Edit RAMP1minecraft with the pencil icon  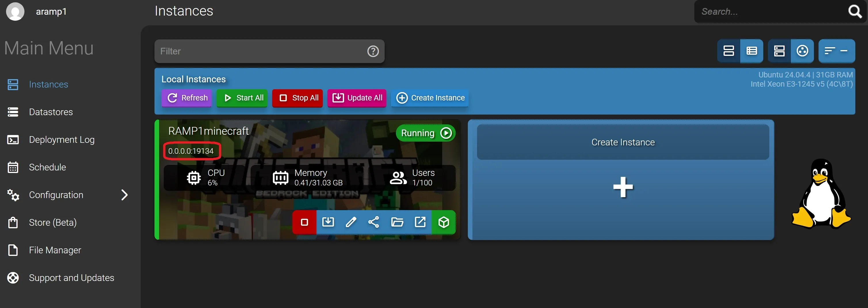[x=351, y=222]
